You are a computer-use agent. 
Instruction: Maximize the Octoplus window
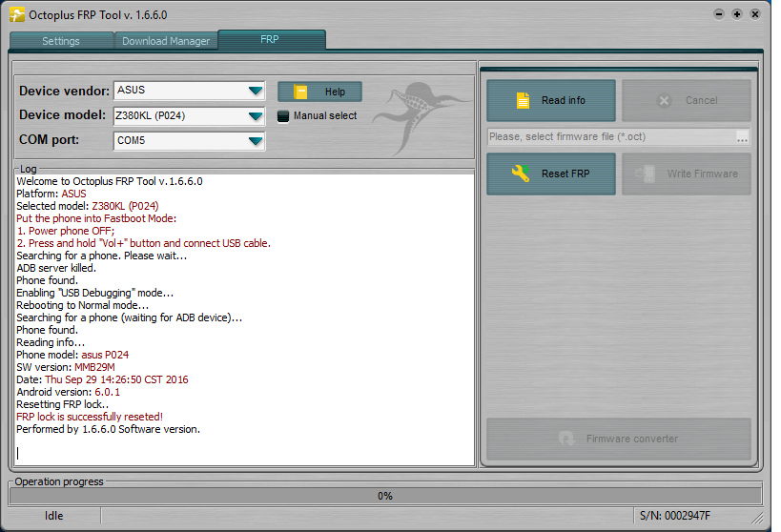coord(737,14)
